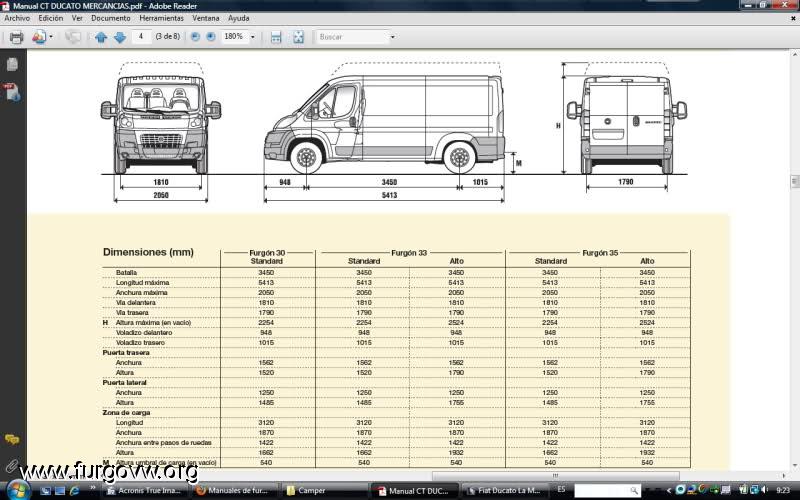Open the Archivo menu
800x500 pixels.
pyautogui.click(x=17, y=18)
